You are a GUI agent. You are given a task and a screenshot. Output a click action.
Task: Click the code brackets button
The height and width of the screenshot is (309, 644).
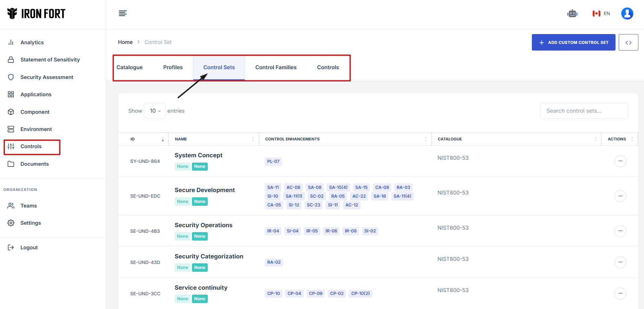tap(628, 42)
